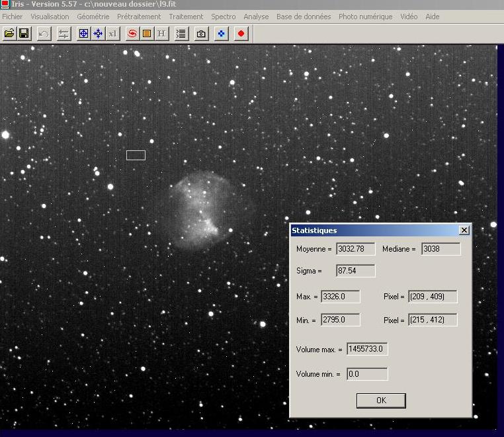Close the Statistiques dialog with X
Image resolution: width=504 pixels, height=437 pixels.
click(x=464, y=230)
